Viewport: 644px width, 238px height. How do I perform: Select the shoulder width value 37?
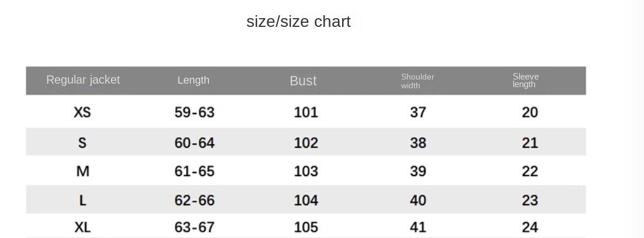pos(418,112)
